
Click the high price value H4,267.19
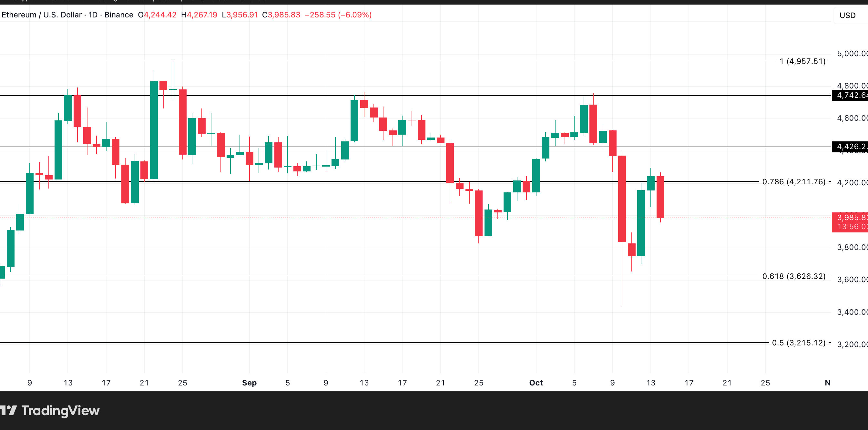tap(199, 15)
